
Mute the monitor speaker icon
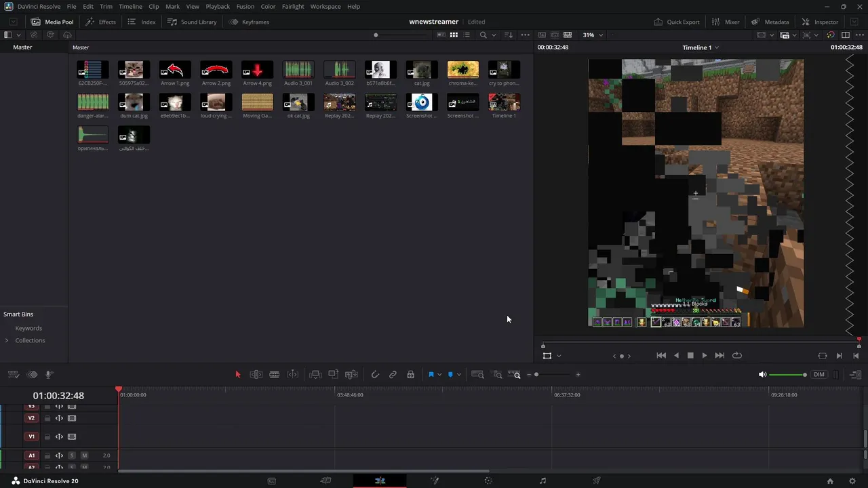762,374
